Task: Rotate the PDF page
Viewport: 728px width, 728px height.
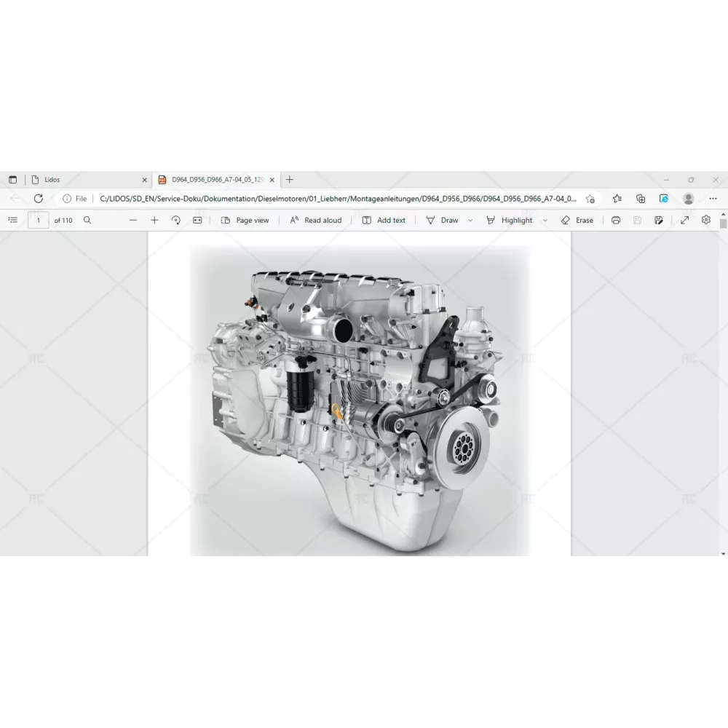Action: [x=175, y=220]
